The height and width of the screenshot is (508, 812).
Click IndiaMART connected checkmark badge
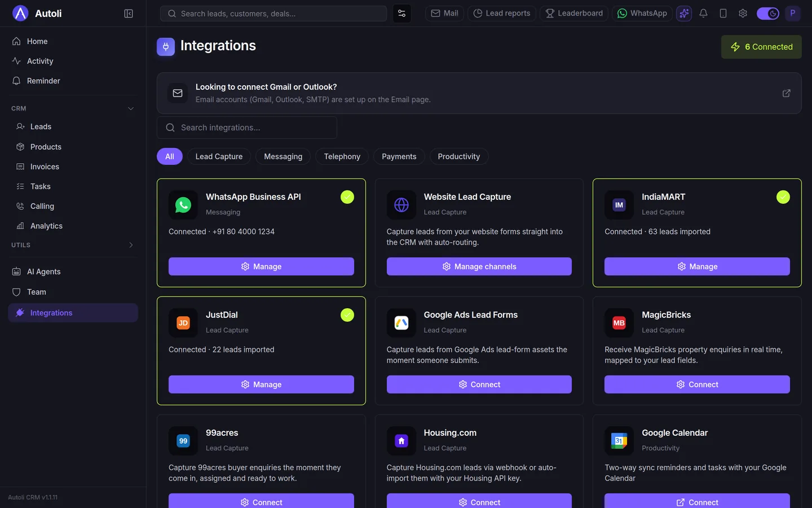pos(783,197)
